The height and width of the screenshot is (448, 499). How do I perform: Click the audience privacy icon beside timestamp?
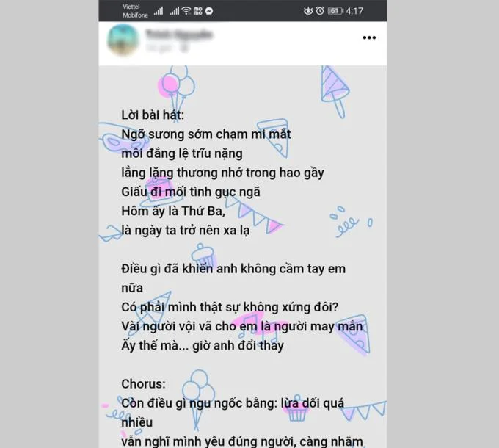point(184,48)
